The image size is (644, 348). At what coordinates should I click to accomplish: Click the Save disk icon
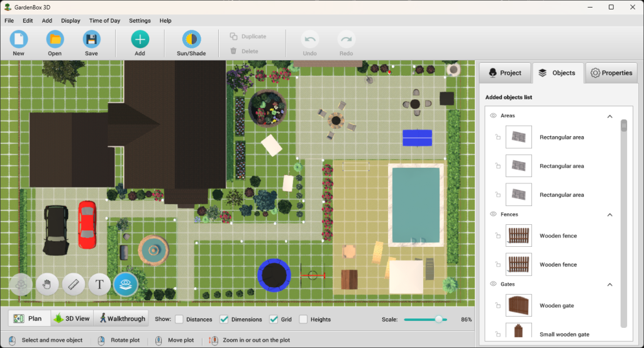(x=91, y=40)
